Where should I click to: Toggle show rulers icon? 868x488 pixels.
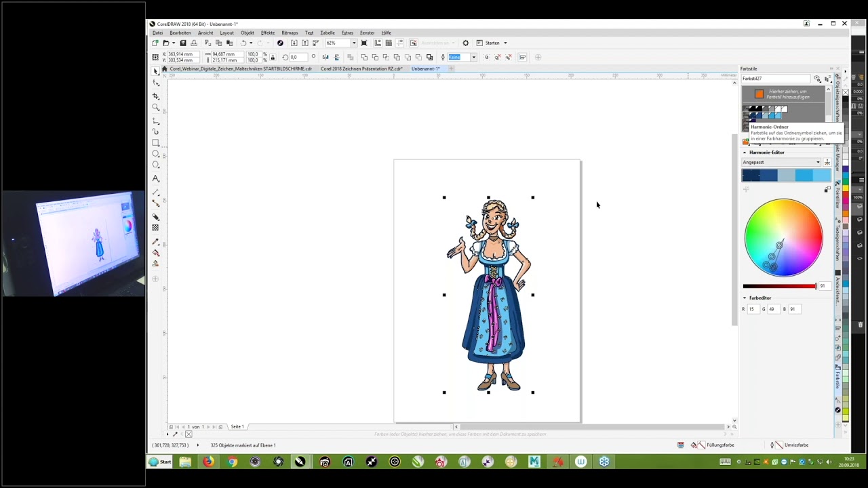coord(378,43)
